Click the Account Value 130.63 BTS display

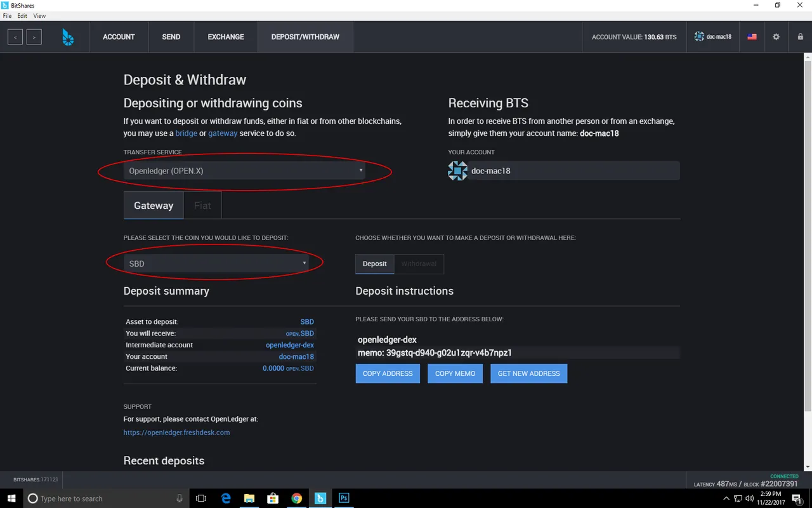(x=634, y=37)
